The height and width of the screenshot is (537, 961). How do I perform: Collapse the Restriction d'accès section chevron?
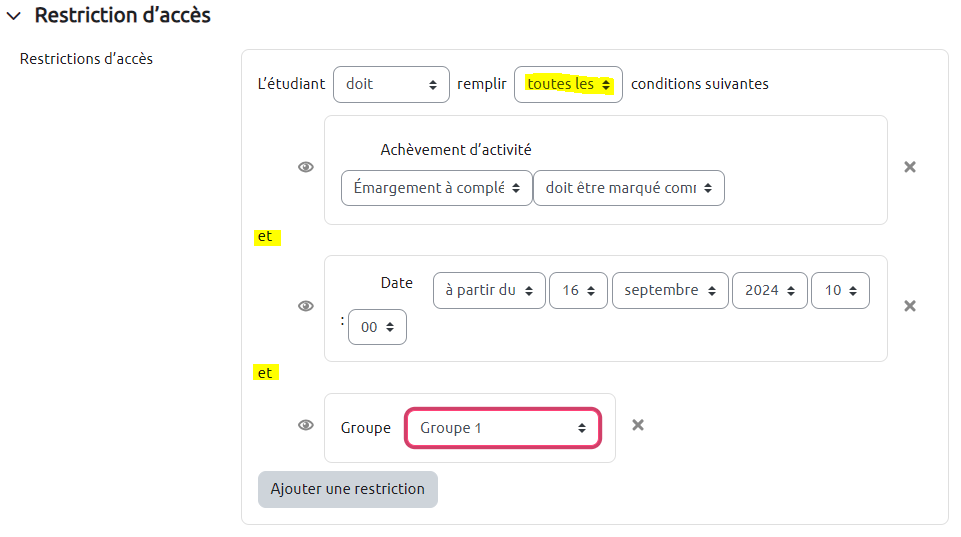coord(14,16)
